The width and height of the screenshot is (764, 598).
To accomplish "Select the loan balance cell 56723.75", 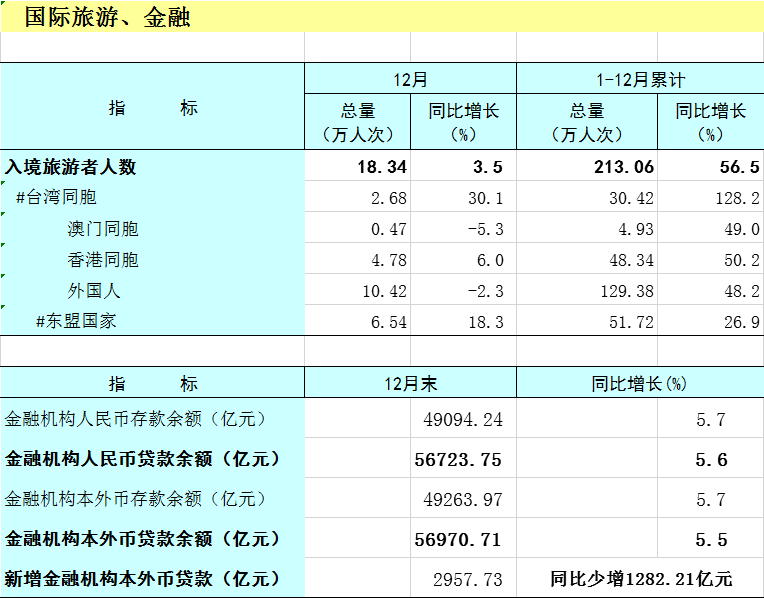I will tap(462, 459).
